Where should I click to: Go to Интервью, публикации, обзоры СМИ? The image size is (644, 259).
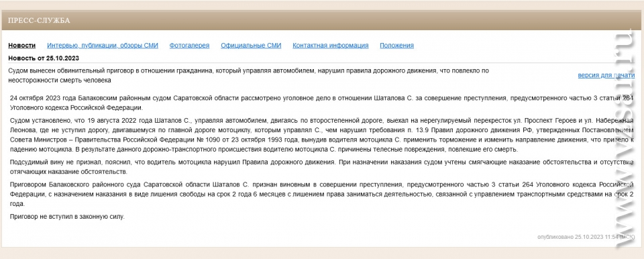(x=102, y=46)
